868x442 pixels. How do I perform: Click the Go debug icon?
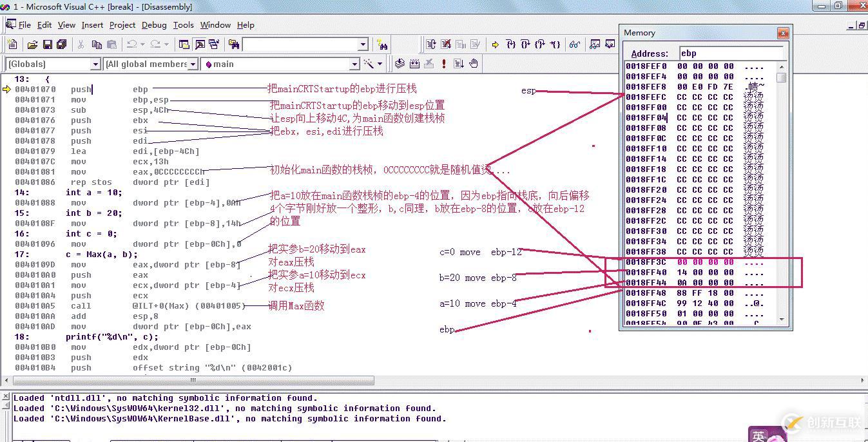tap(459, 64)
